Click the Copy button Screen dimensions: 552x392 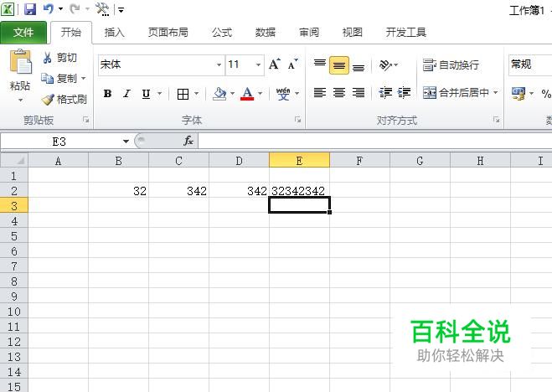[x=59, y=78]
